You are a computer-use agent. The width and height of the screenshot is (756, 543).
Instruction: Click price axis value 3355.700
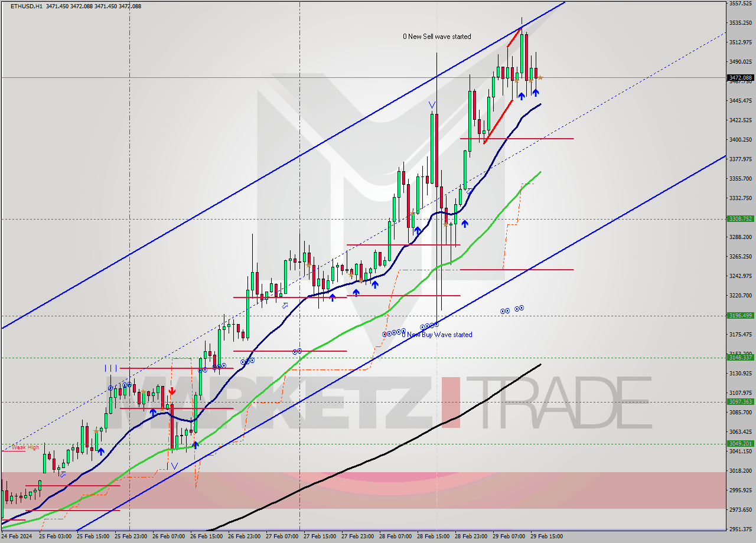click(740, 179)
